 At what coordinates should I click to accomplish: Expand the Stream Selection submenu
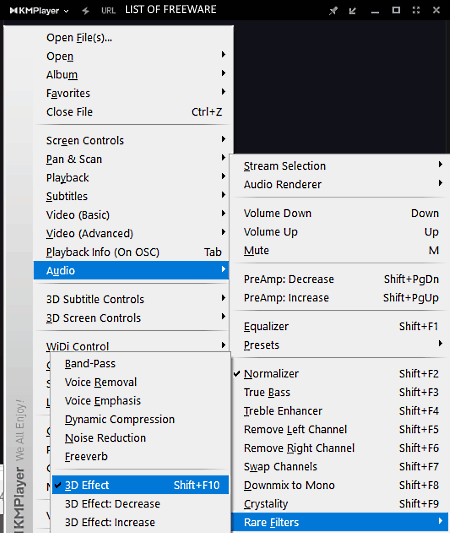pos(339,166)
